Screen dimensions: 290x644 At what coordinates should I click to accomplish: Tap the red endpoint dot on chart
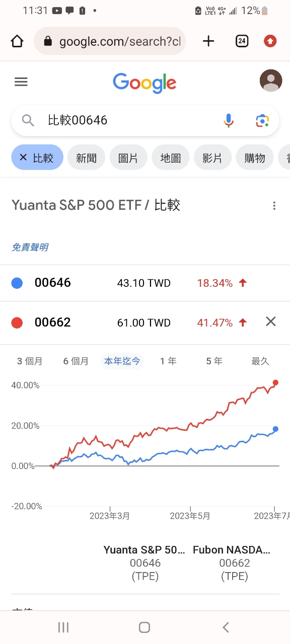tap(275, 383)
